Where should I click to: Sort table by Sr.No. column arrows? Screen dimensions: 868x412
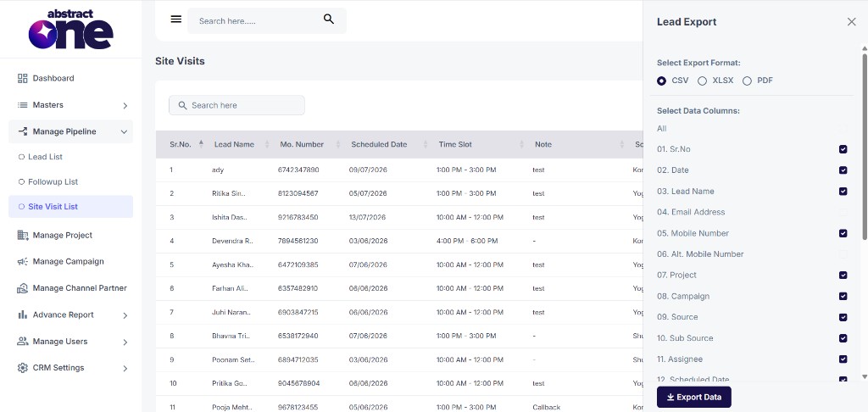click(201, 144)
